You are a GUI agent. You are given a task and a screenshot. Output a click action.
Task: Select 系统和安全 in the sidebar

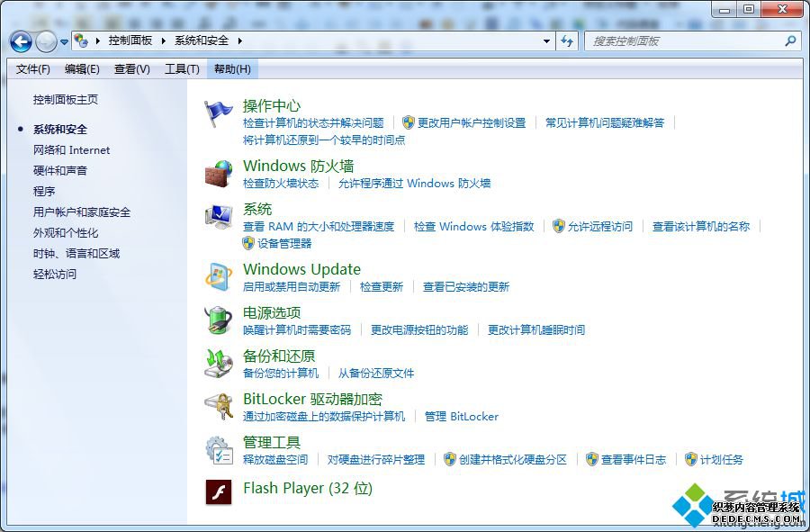60,129
